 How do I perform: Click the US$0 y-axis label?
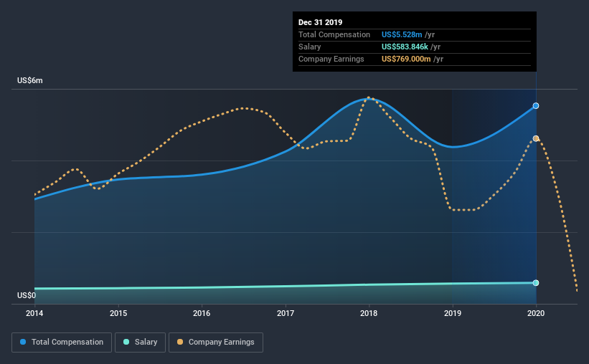[x=27, y=296]
